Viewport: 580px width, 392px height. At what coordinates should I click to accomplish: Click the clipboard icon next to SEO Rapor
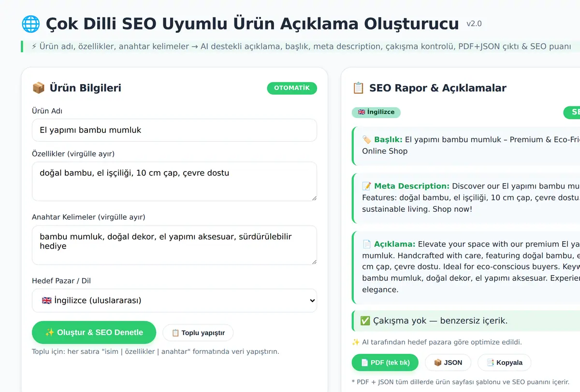[358, 88]
